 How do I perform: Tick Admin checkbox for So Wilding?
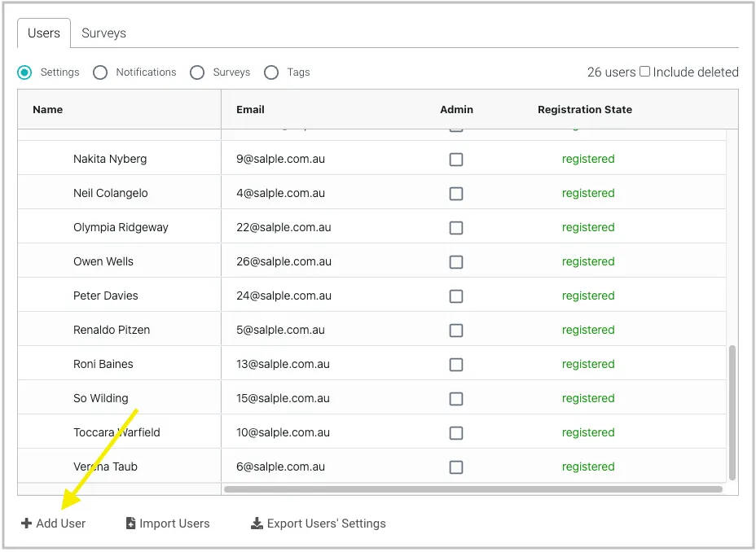456,399
